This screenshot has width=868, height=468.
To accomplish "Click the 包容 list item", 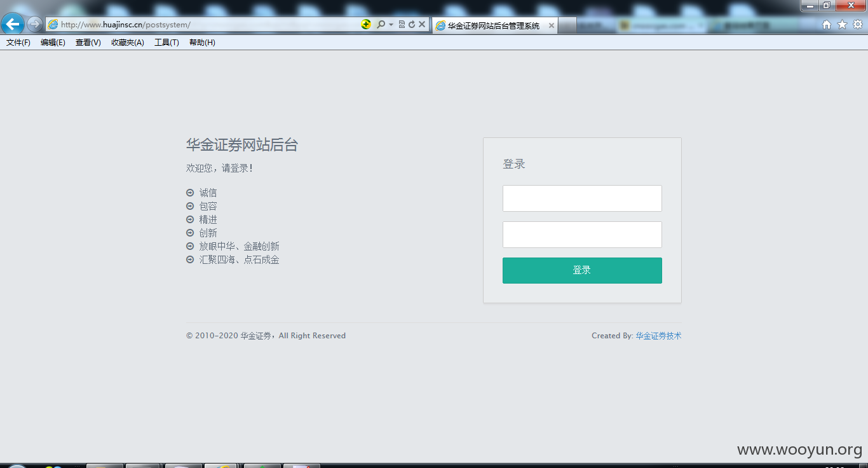I will point(208,206).
